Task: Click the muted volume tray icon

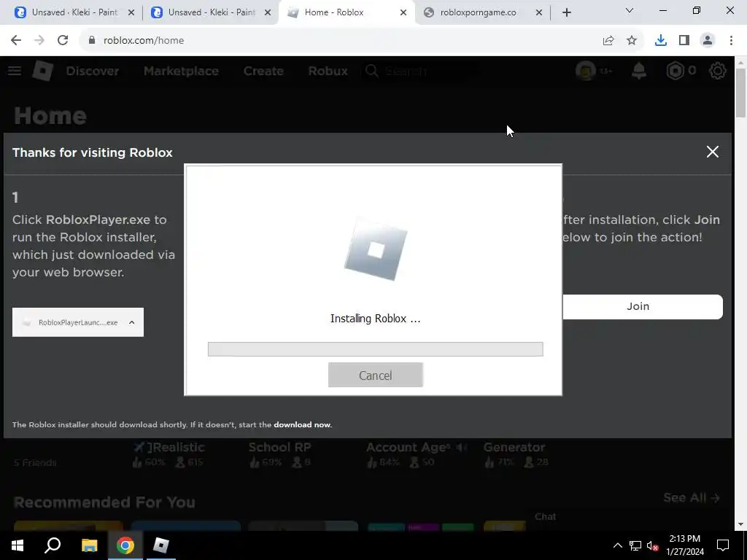Action: click(x=653, y=545)
